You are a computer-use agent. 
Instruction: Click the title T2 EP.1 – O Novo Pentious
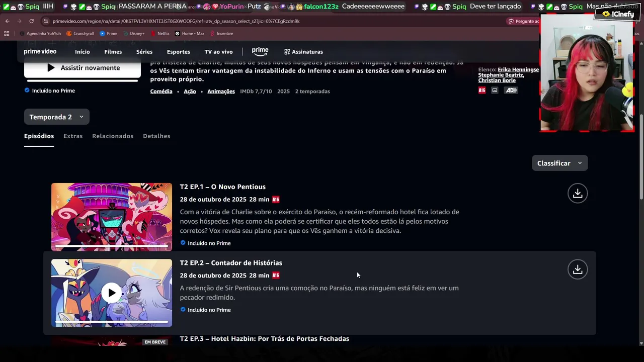[222, 187]
